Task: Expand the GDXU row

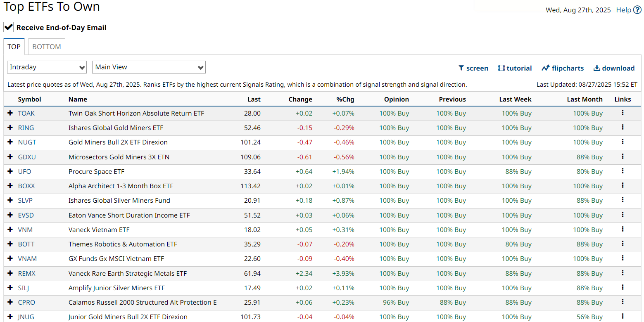Action: tap(10, 157)
